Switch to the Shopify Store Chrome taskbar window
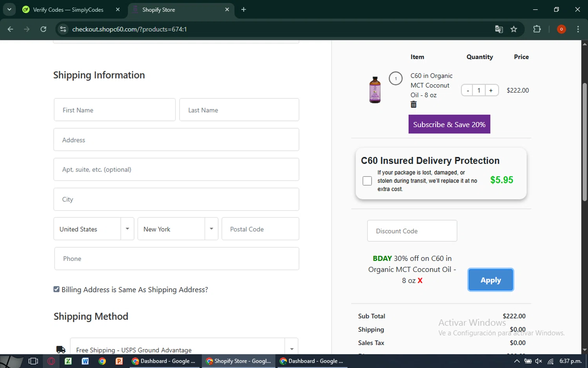Image resolution: width=588 pixels, height=368 pixels. tap(238, 361)
